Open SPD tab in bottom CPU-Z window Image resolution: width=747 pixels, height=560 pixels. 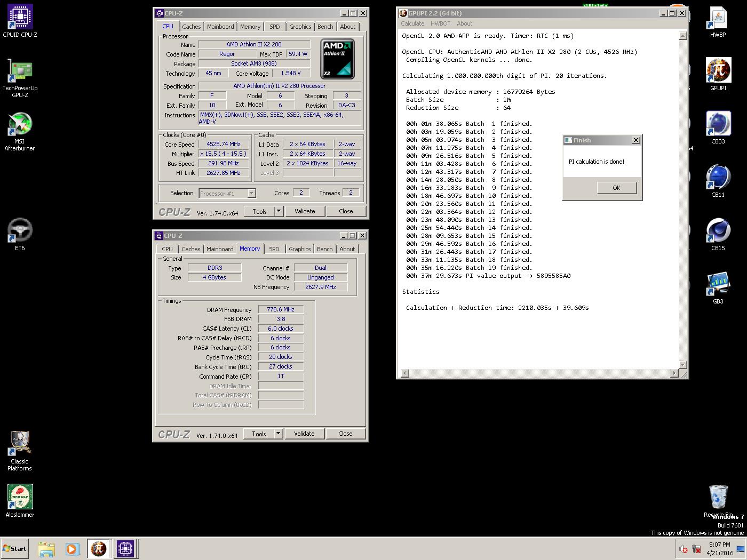pos(274,249)
